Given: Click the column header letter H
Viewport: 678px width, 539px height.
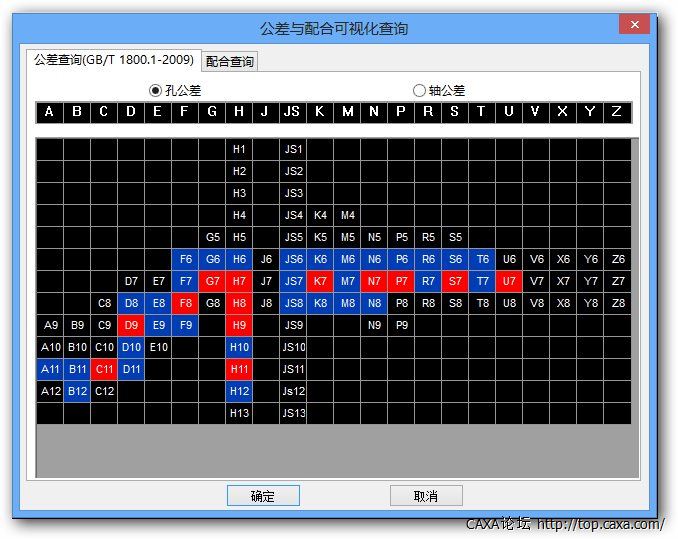Looking at the screenshot, I should (239, 112).
